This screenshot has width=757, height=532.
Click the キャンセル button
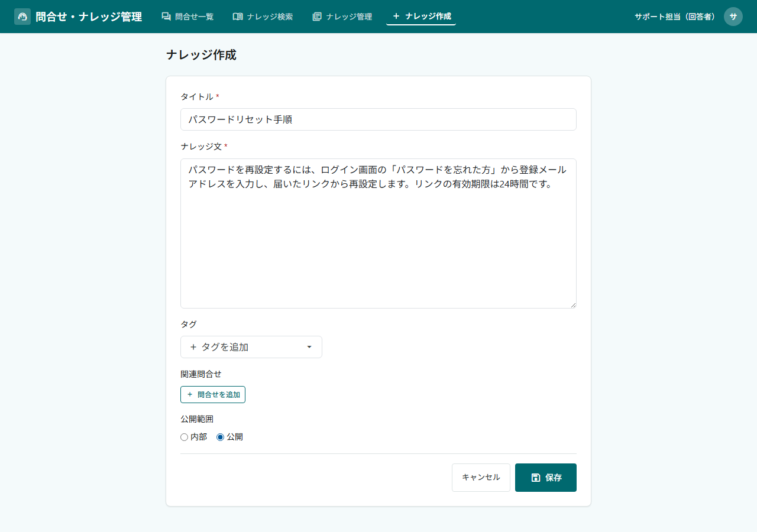click(481, 478)
